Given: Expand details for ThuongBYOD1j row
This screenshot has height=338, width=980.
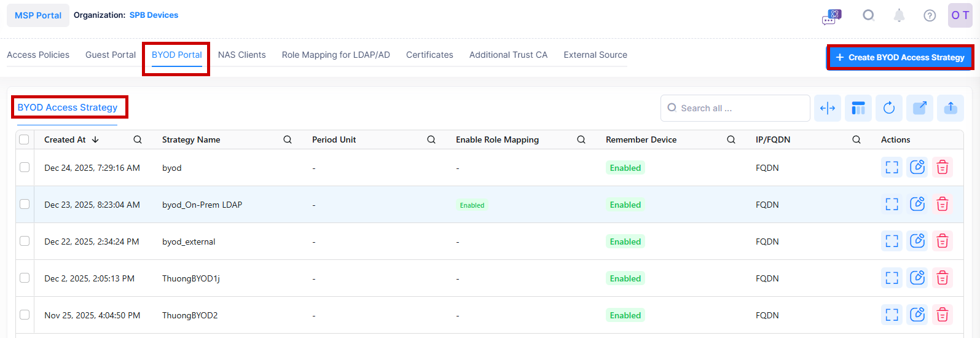Looking at the screenshot, I should 892,278.
